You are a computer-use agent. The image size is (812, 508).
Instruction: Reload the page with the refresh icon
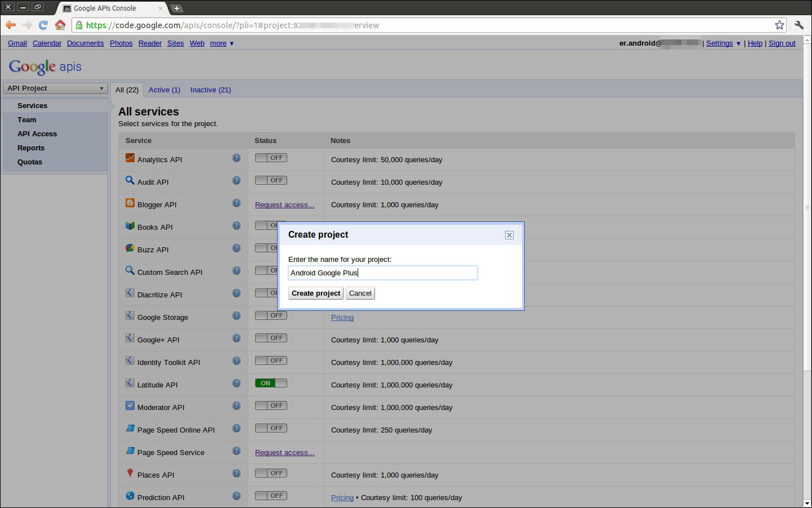click(43, 25)
